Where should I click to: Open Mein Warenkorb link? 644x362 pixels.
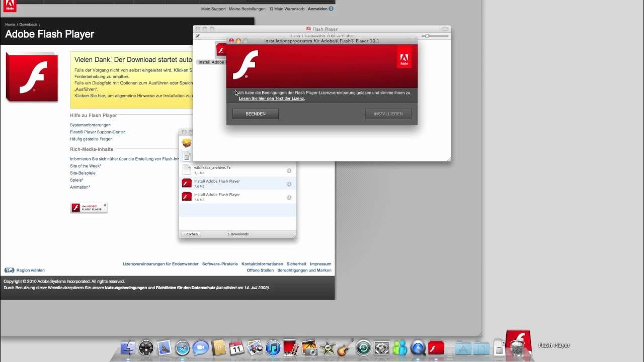pyautogui.click(x=287, y=9)
